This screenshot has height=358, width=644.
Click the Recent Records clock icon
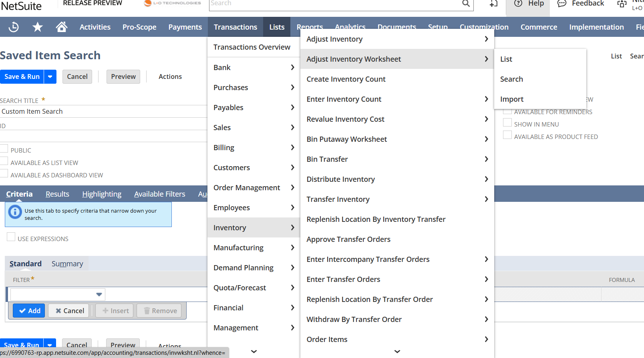click(x=14, y=27)
